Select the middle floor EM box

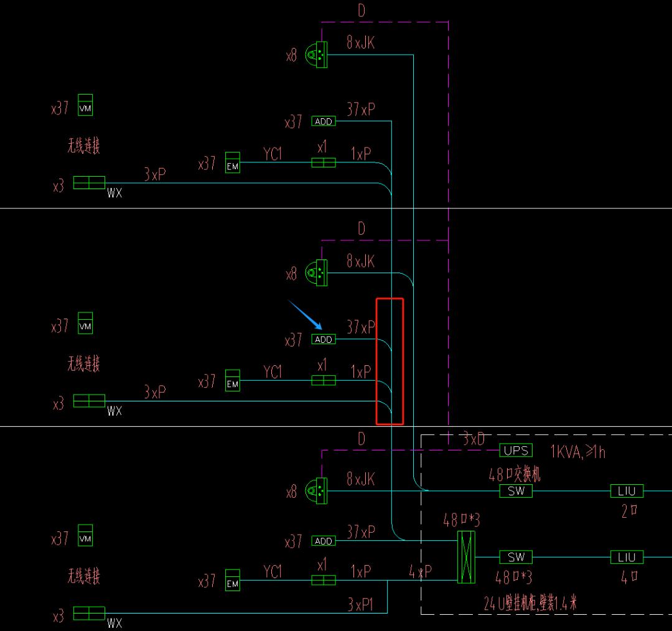click(233, 381)
